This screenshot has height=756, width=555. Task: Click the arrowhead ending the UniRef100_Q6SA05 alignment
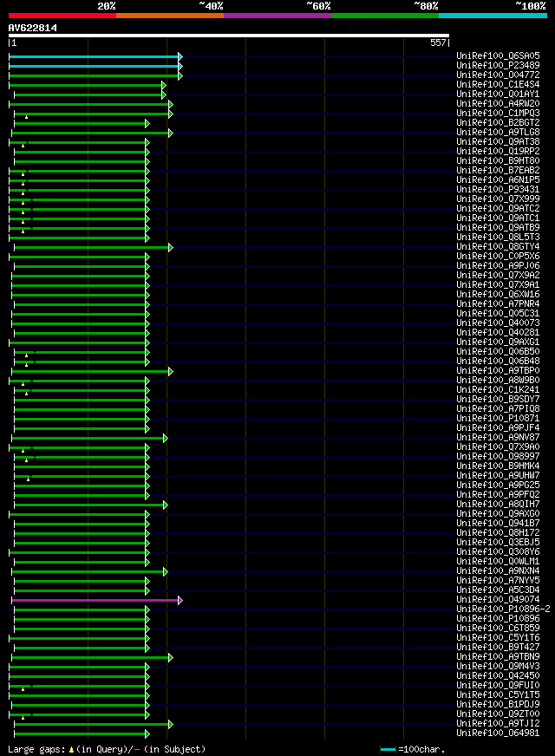tap(180, 57)
